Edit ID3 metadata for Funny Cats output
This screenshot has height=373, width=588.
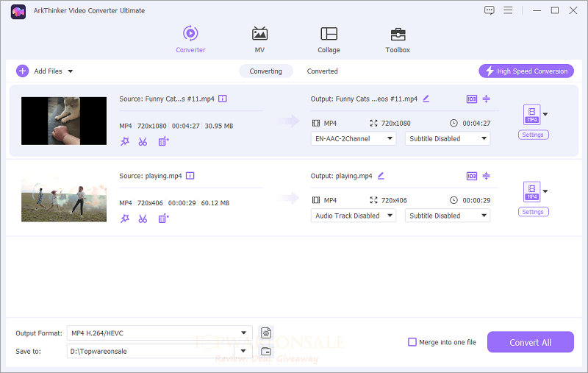pyautogui.click(x=472, y=99)
